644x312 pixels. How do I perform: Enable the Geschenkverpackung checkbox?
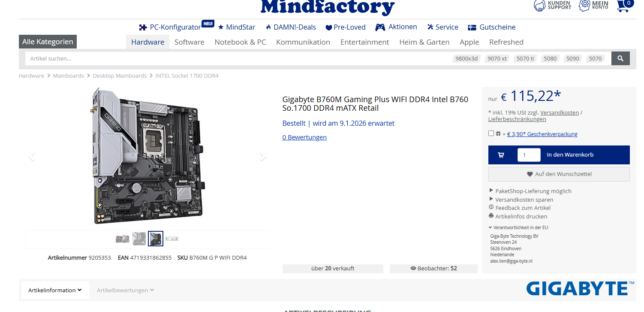point(491,133)
